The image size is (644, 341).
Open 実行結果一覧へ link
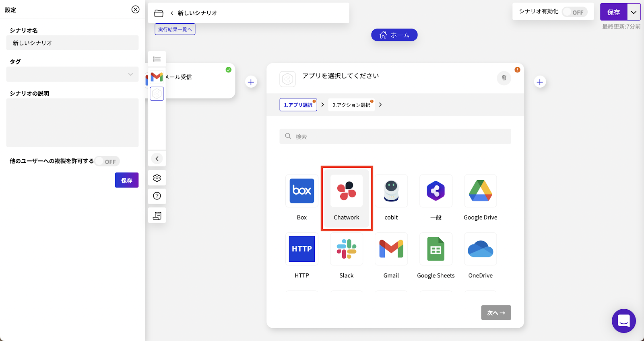pyautogui.click(x=175, y=29)
